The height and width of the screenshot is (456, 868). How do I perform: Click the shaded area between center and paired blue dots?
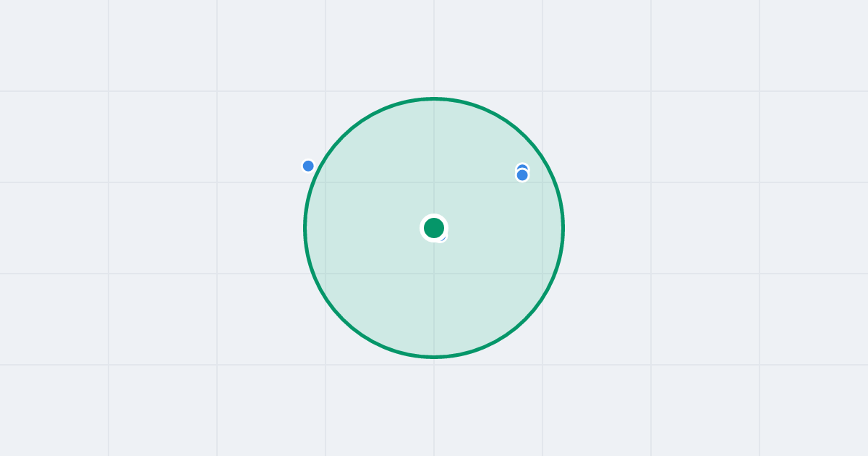pos(477,203)
